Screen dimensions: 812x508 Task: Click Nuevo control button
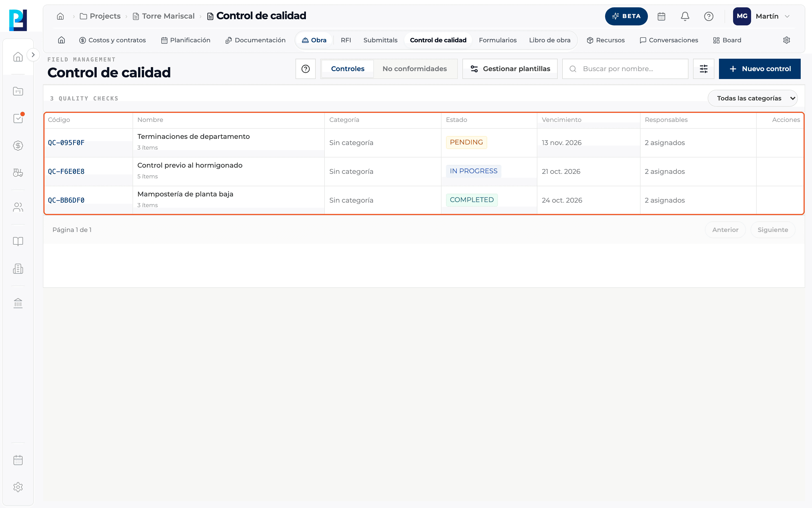pos(760,69)
